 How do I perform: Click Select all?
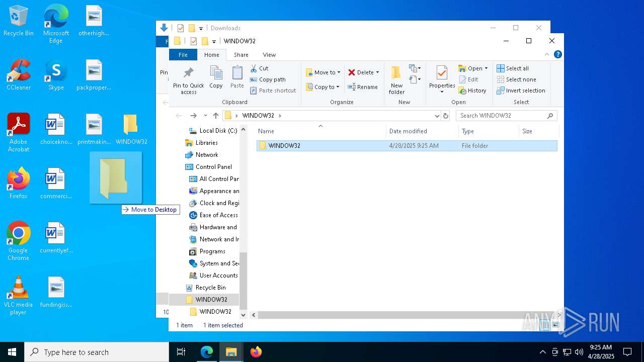point(512,68)
